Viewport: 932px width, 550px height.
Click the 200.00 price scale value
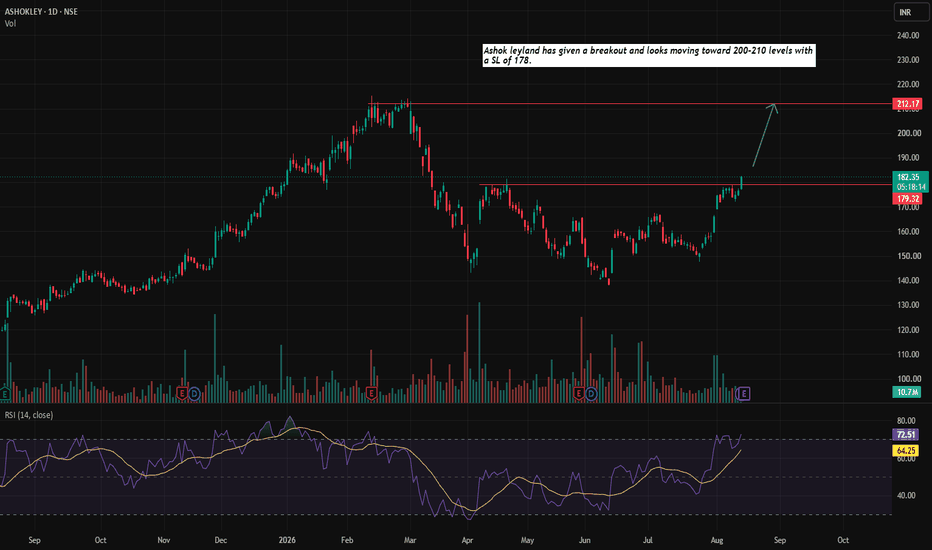[x=908, y=133]
